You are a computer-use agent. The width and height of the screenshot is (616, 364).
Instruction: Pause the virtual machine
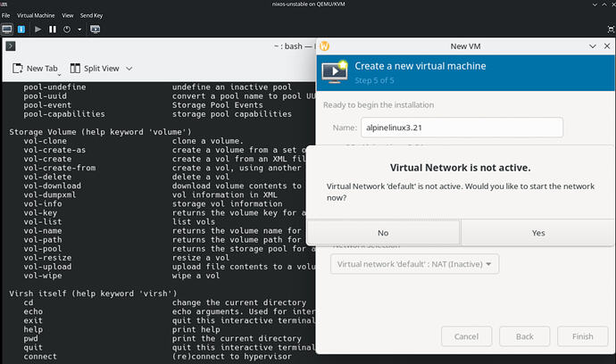pyautogui.click(x=53, y=29)
